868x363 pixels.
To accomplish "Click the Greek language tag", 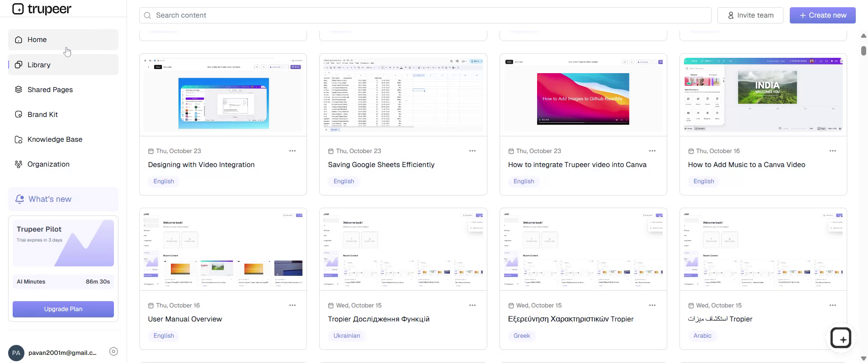I will (x=522, y=335).
